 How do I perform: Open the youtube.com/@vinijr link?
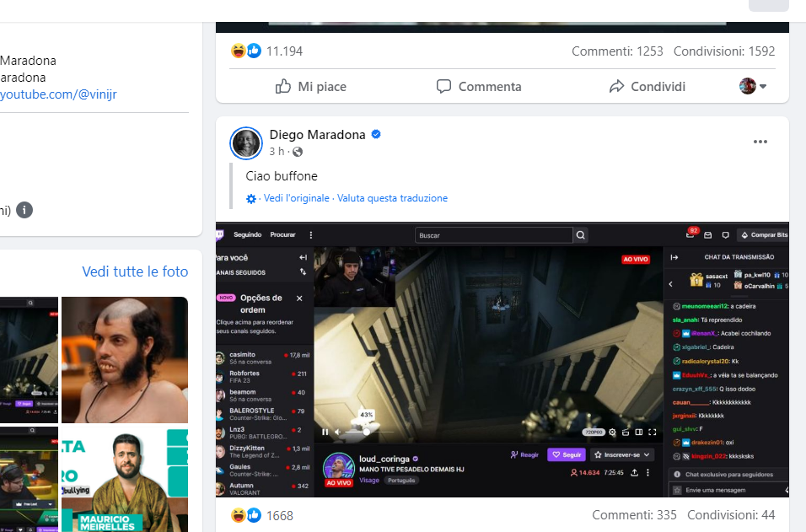pos(59,94)
